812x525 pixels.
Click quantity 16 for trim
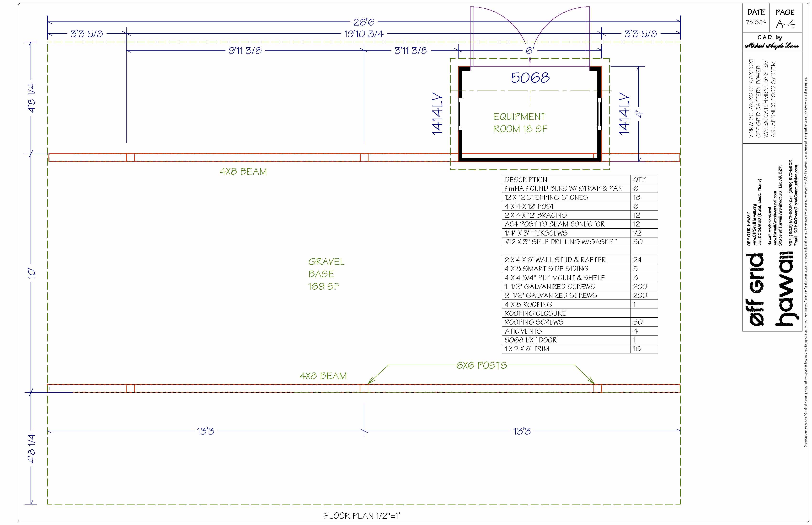coord(637,349)
